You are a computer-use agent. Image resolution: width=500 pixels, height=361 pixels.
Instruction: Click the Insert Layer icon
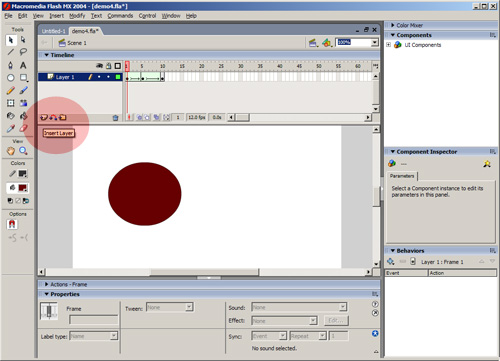pos(44,117)
